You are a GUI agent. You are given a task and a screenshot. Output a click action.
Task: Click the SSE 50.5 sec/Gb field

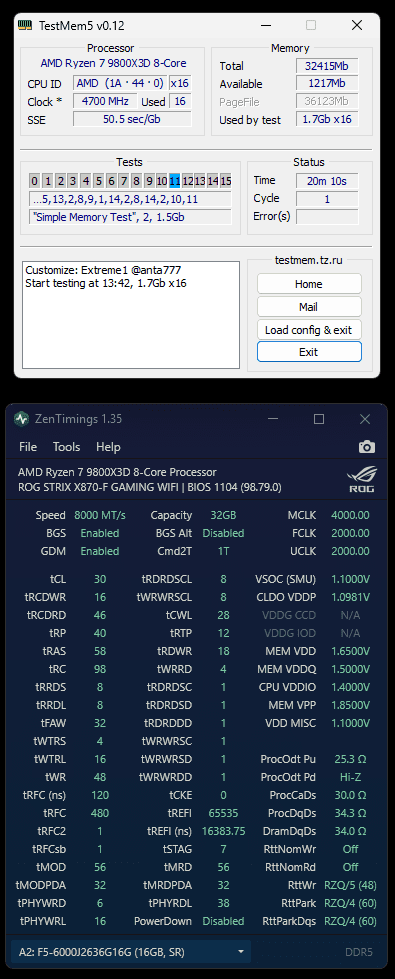132,119
